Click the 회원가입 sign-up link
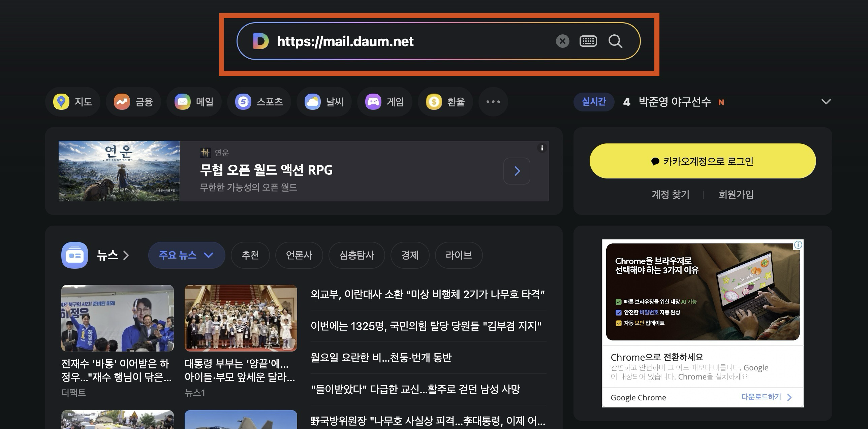Screen dimensions: 868x429 coord(736,194)
